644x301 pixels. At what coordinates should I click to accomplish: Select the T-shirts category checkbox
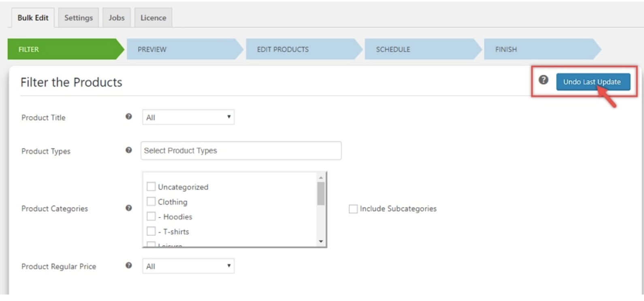151,231
